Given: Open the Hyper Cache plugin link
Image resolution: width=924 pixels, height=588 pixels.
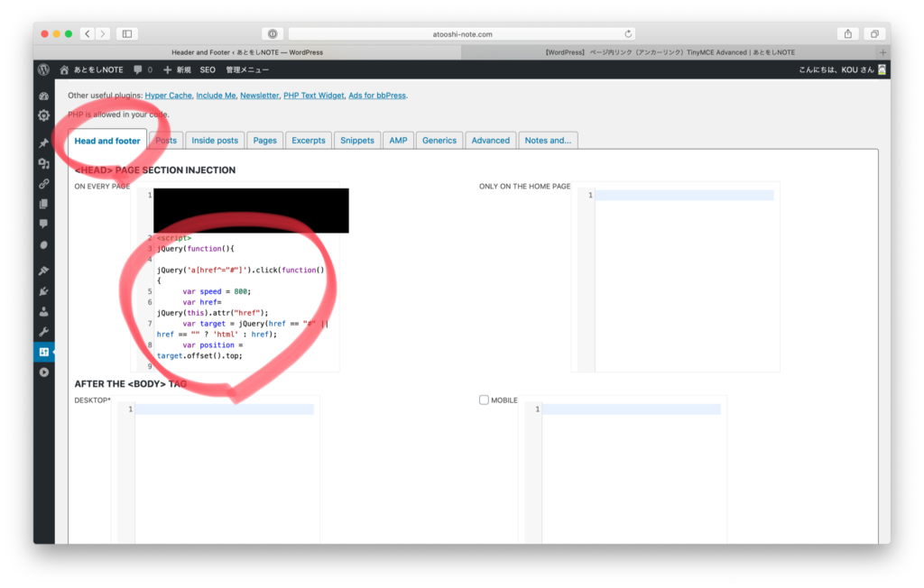Looking at the screenshot, I should (168, 95).
